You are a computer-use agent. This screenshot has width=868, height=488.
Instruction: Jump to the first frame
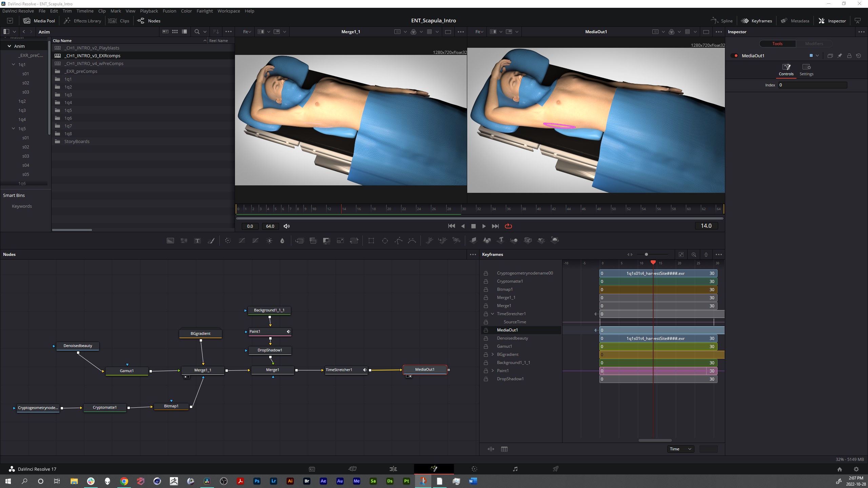pos(451,226)
